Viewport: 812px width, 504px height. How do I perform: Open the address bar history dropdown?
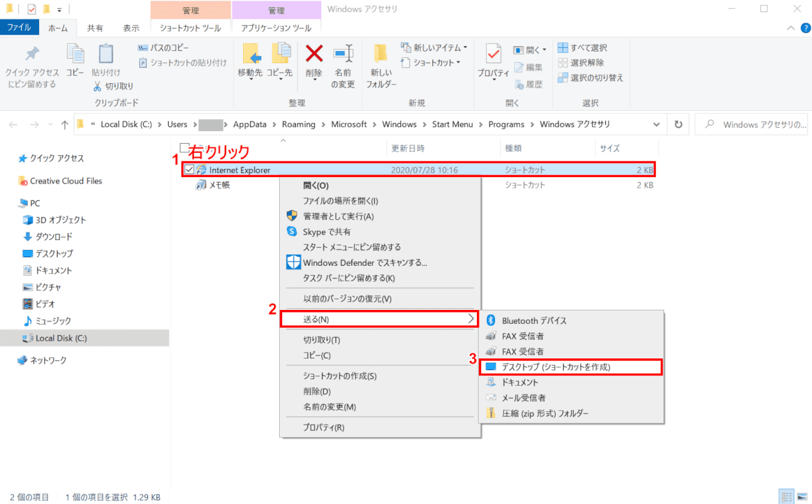click(x=657, y=125)
